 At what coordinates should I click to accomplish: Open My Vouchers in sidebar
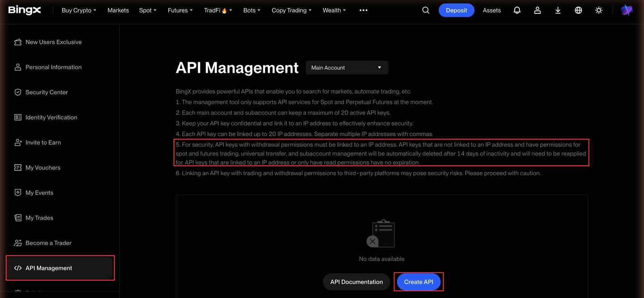coord(60,168)
